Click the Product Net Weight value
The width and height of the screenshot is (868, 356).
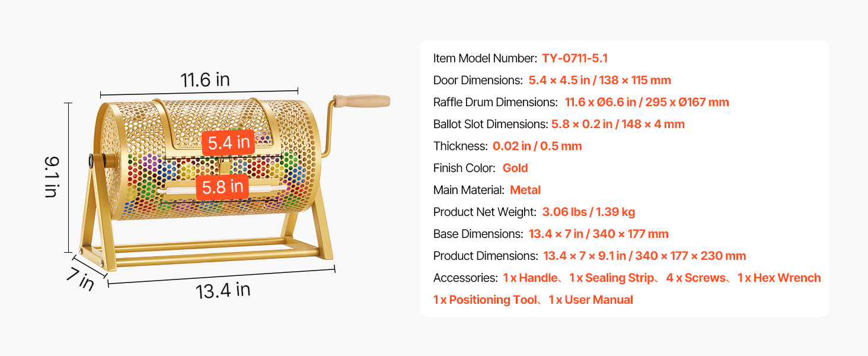[x=589, y=212]
